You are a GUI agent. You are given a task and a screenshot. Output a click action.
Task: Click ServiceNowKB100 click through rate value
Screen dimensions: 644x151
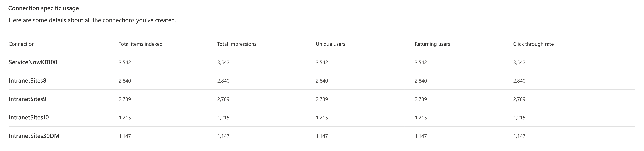click(x=519, y=62)
